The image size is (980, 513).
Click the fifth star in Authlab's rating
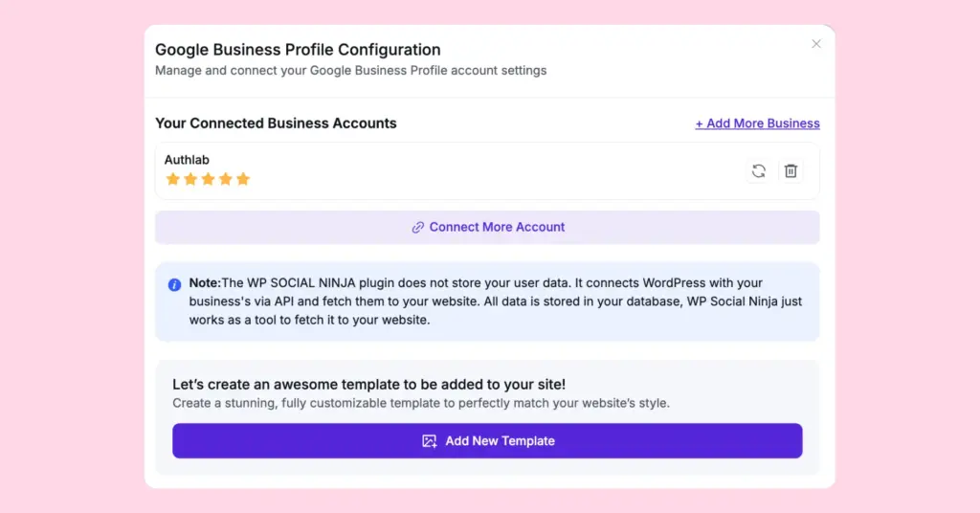(x=243, y=179)
